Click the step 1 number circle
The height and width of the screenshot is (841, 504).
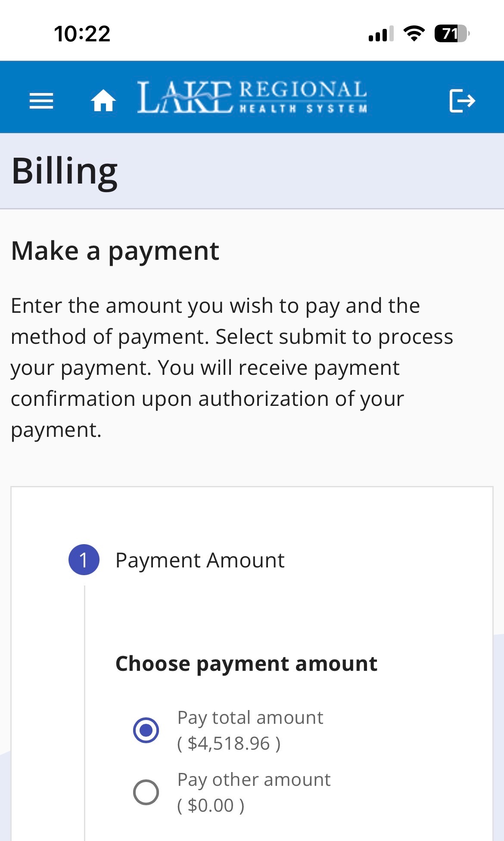click(84, 560)
